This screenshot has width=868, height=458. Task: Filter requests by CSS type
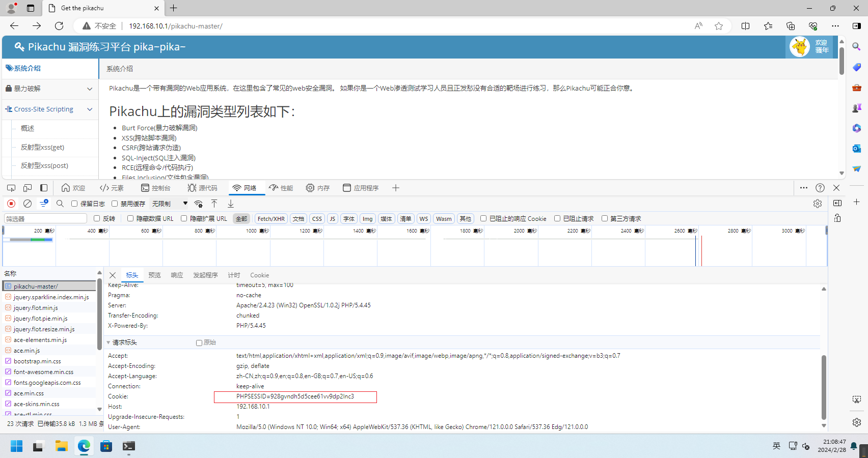[x=317, y=219]
